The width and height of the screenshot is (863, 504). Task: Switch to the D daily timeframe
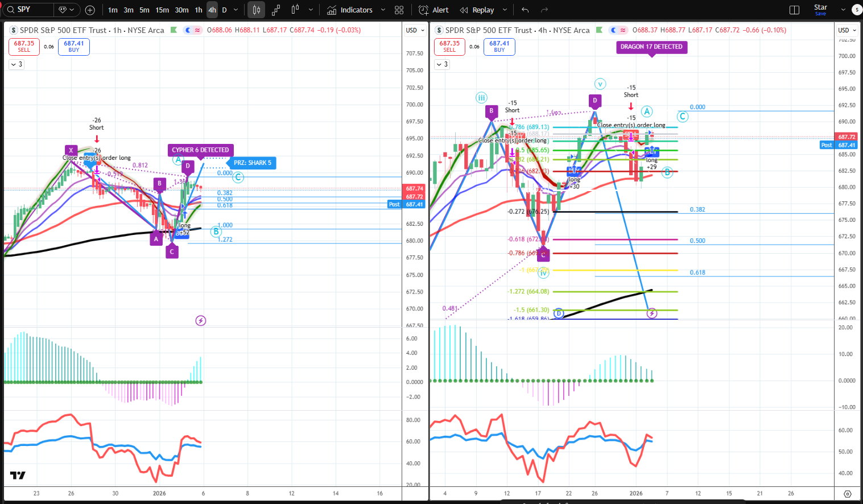pos(224,10)
